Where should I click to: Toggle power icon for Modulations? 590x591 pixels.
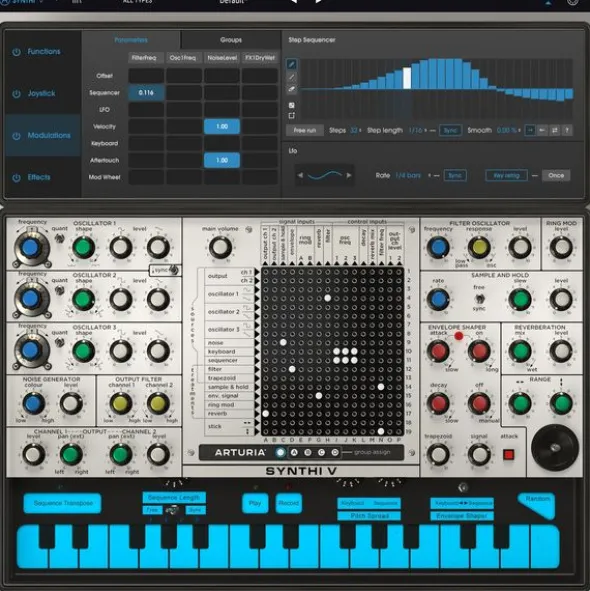coord(16,136)
